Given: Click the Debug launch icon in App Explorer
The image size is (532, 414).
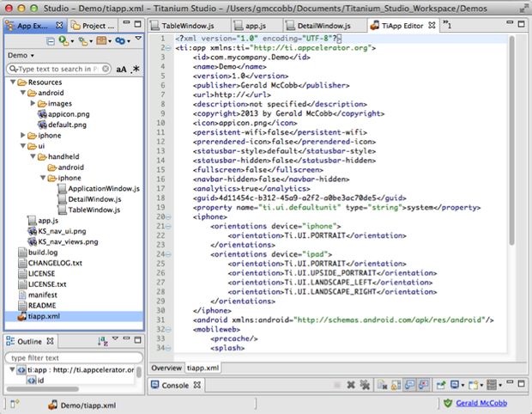Looking at the screenshot, I should pyautogui.click(x=82, y=41).
